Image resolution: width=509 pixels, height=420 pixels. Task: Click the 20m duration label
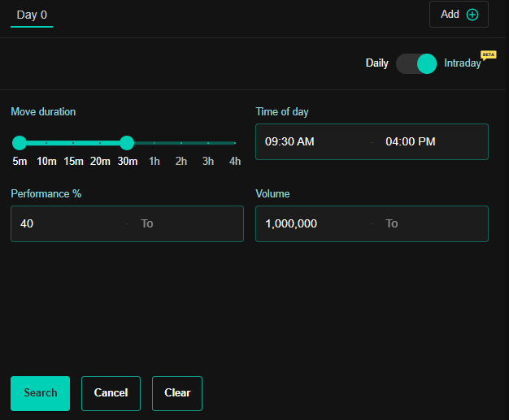100,161
